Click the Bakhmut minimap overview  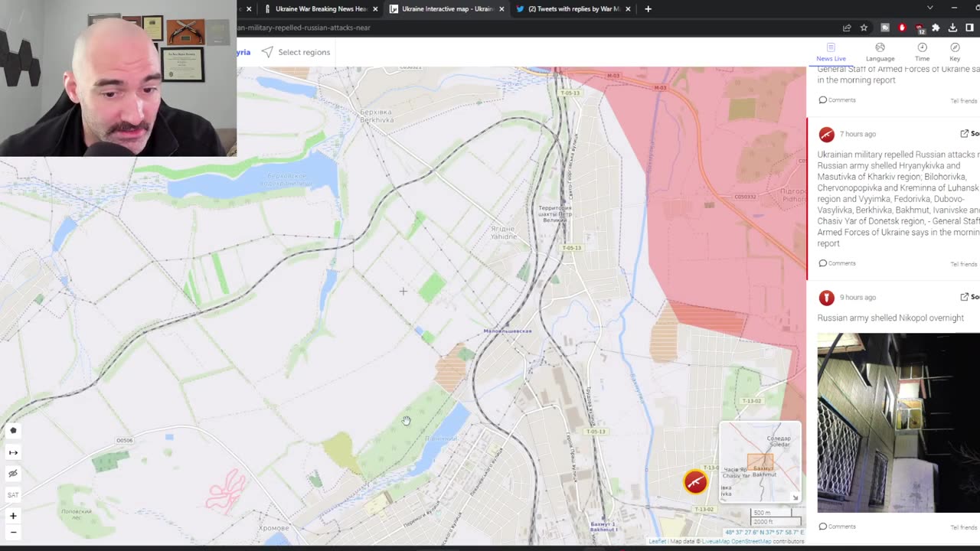[759, 461]
